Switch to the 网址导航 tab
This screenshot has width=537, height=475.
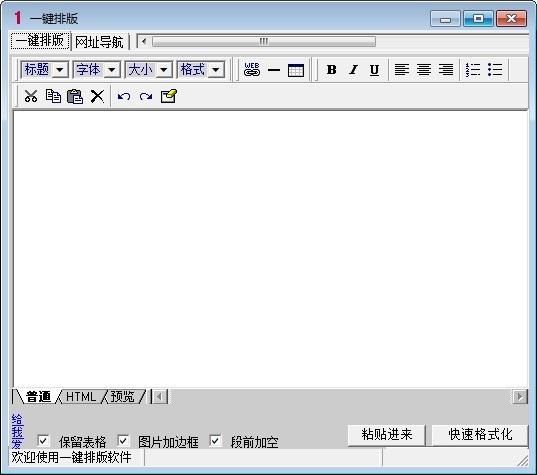(99, 42)
